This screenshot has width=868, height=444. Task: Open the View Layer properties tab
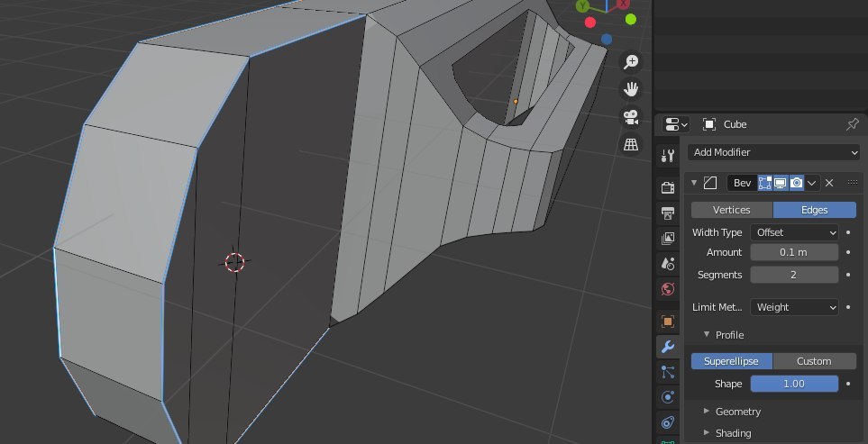tap(668, 239)
